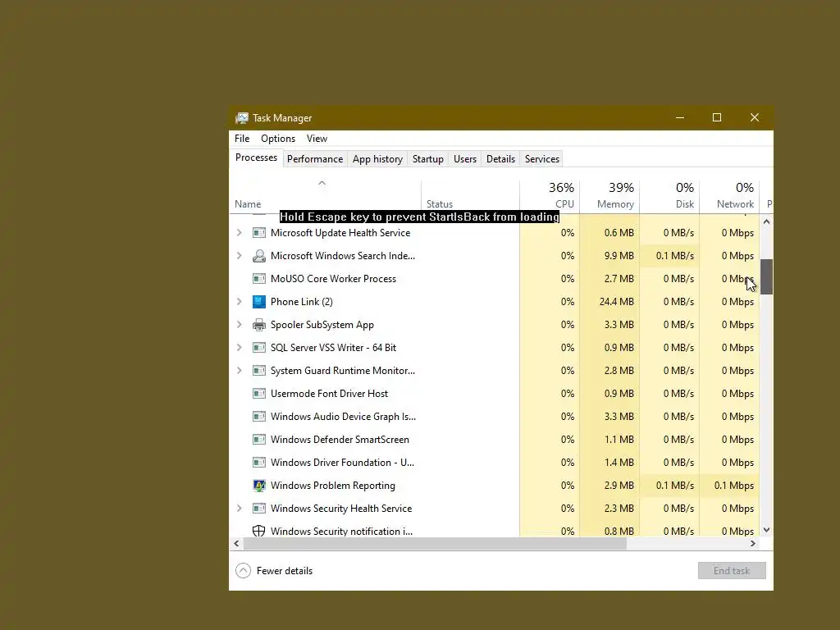Open the File menu
This screenshot has width=840, height=630.
click(242, 138)
